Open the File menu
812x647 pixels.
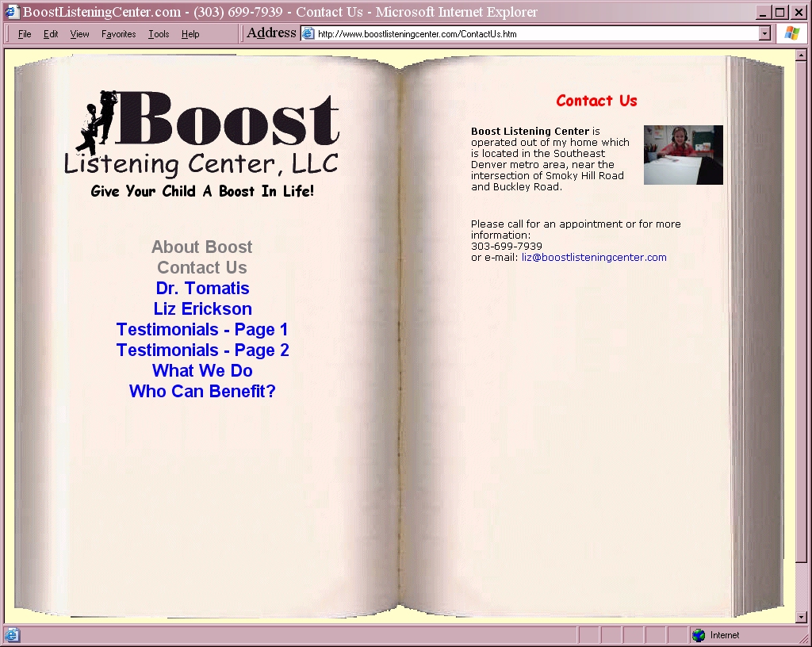[25, 34]
